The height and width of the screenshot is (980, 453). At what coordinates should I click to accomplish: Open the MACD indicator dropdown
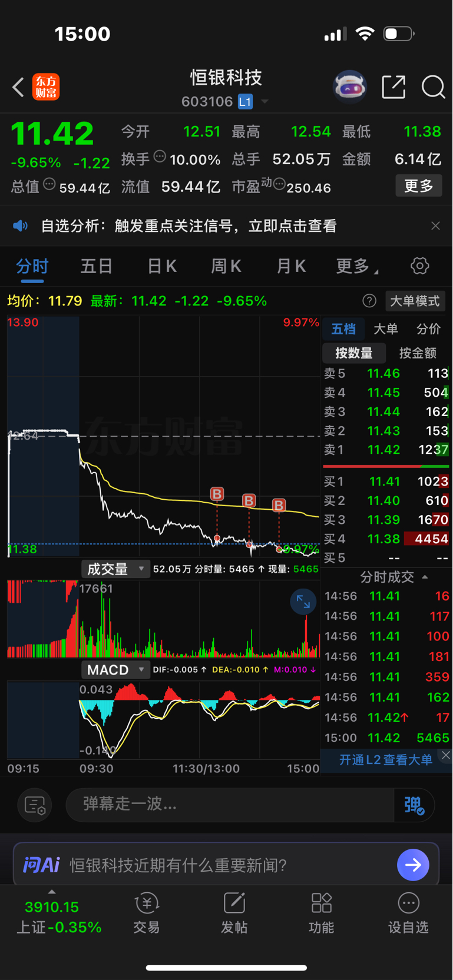point(115,670)
